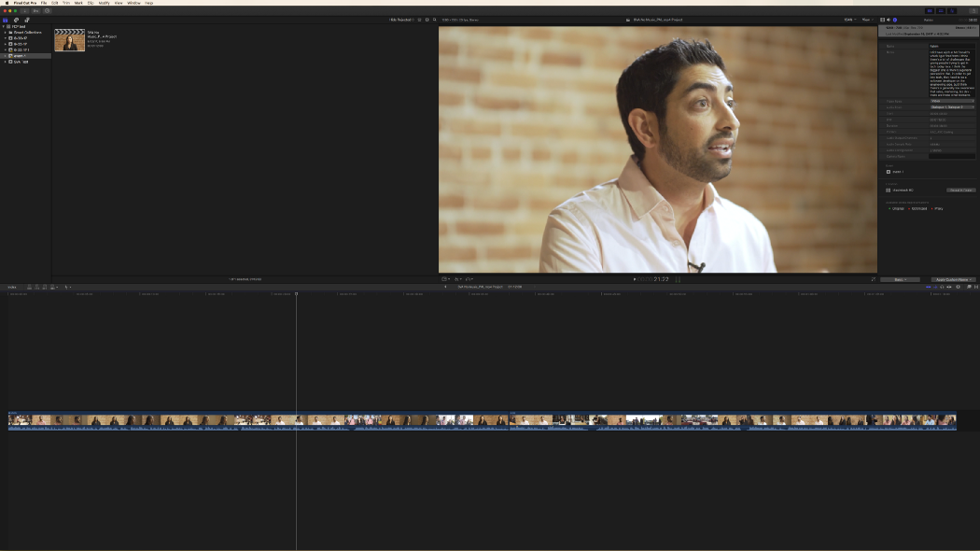Expand the SVA Test event triangle
980x551 pixels.
(x=5, y=62)
